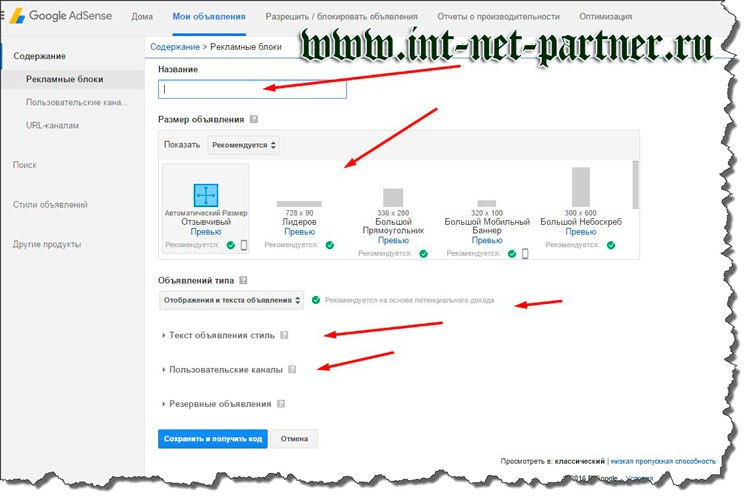Open Превью link under Лидеров

tap(299, 232)
